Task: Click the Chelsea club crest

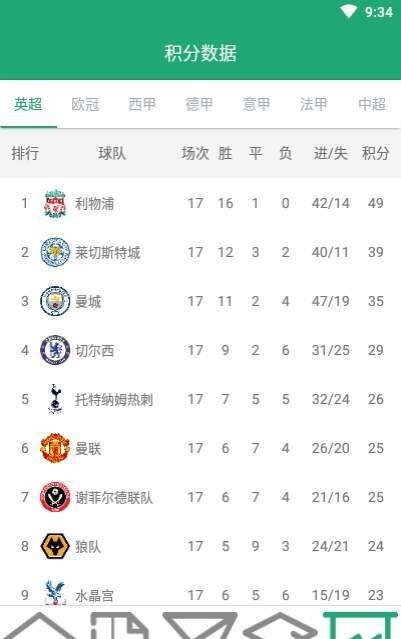Action: [x=55, y=350]
